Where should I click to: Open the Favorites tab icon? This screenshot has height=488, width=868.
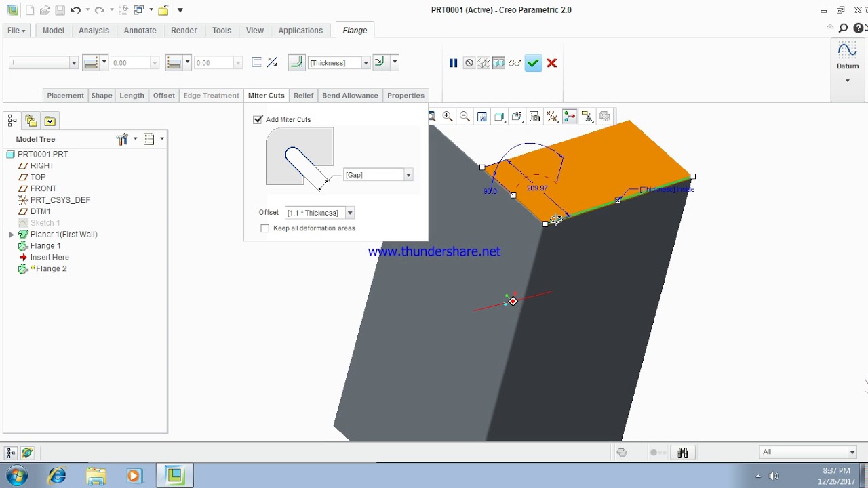(x=50, y=121)
